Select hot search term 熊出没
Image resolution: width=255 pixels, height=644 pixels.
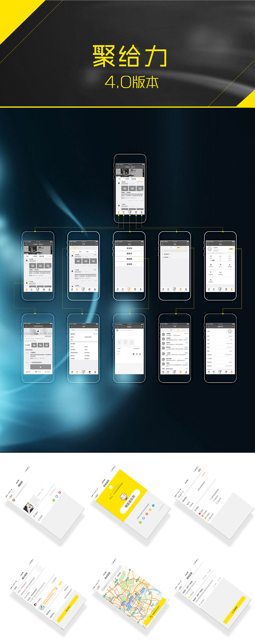click(86, 347)
